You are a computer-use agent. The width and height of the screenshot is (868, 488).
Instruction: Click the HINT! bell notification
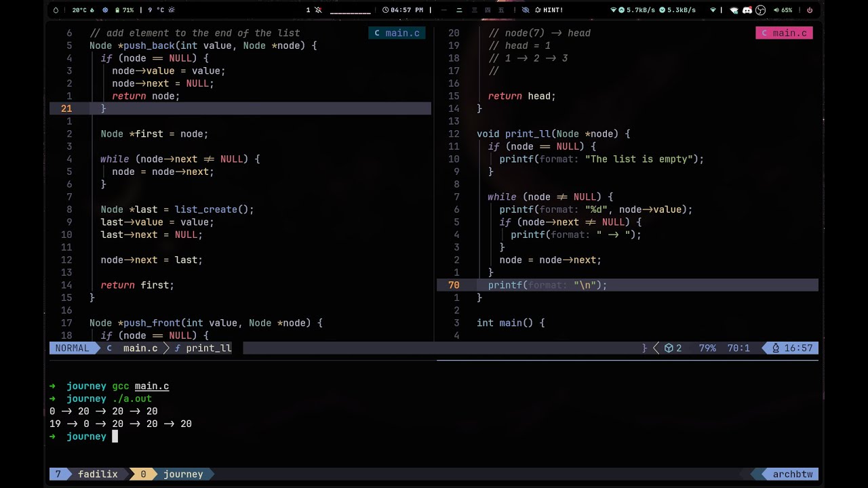(549, 10)
